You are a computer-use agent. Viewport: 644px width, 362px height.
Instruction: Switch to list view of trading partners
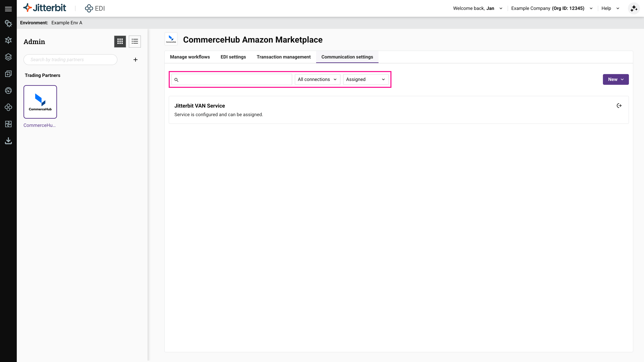[x=135, y=41]
